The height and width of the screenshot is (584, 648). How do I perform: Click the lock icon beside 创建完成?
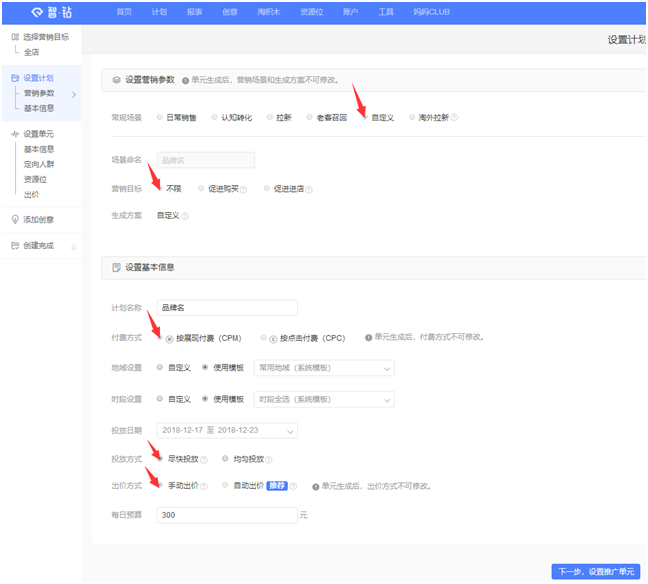(73, 246)
